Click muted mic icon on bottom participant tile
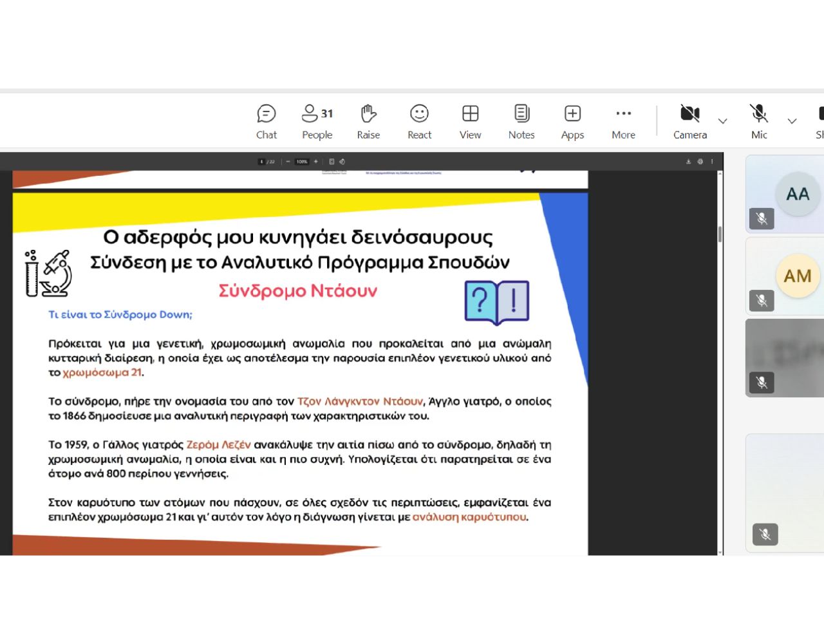The height and width of the screenshot is (644, 824). [765, 534]
